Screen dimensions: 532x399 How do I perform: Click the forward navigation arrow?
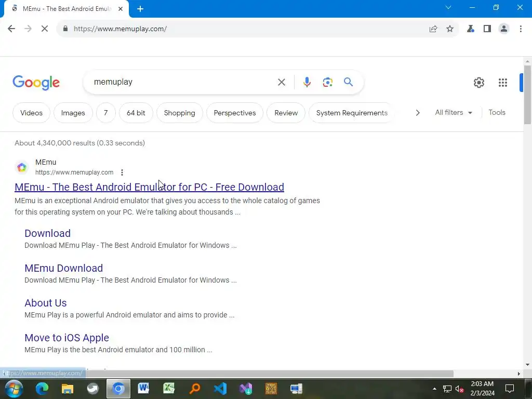click(x=28, y=29)
